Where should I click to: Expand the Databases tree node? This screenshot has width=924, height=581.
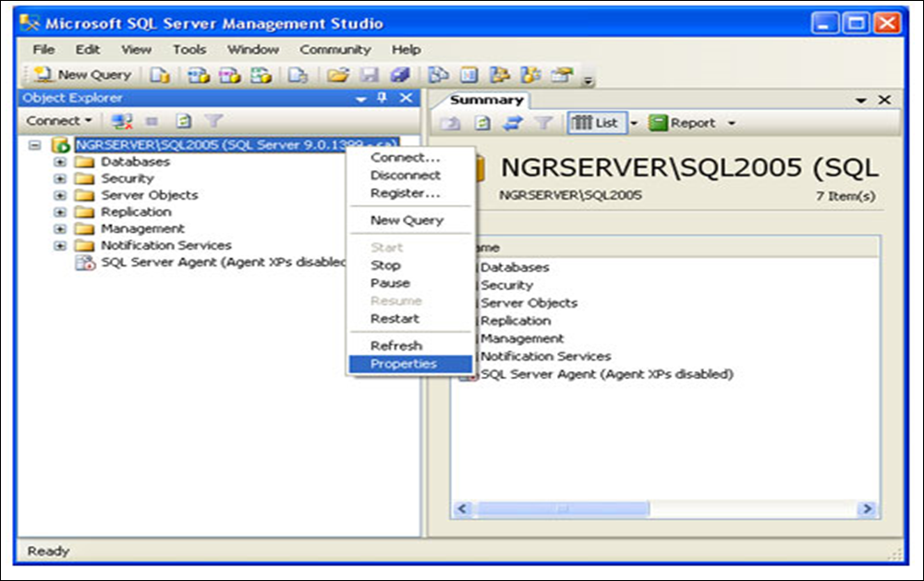point(60,162)
